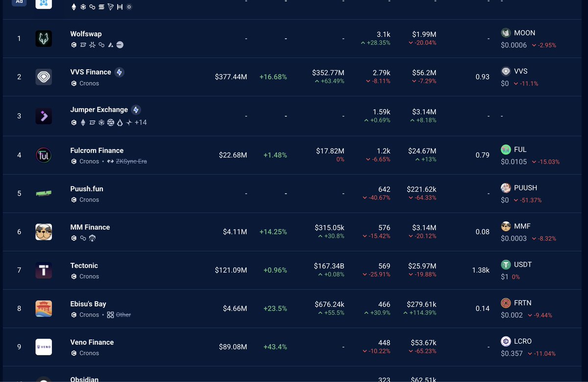Click the 1.38k ratio in Tectonic row
588x382 pixels.
[481, 270]
